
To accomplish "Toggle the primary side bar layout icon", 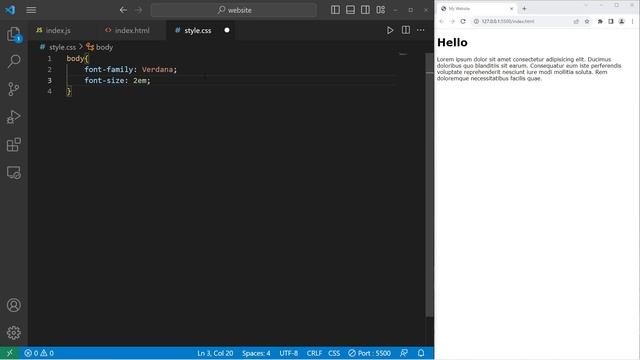I will 335,10.
